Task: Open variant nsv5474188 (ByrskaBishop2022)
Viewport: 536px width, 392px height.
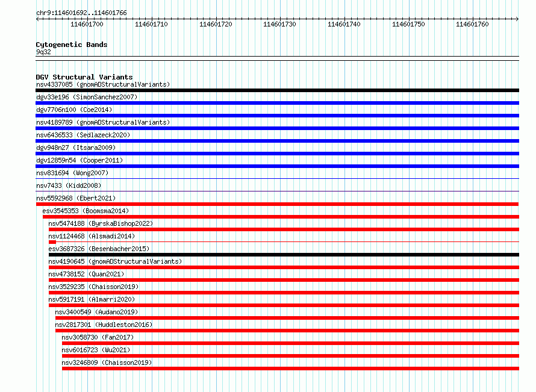Action: [x=101, y=223]
